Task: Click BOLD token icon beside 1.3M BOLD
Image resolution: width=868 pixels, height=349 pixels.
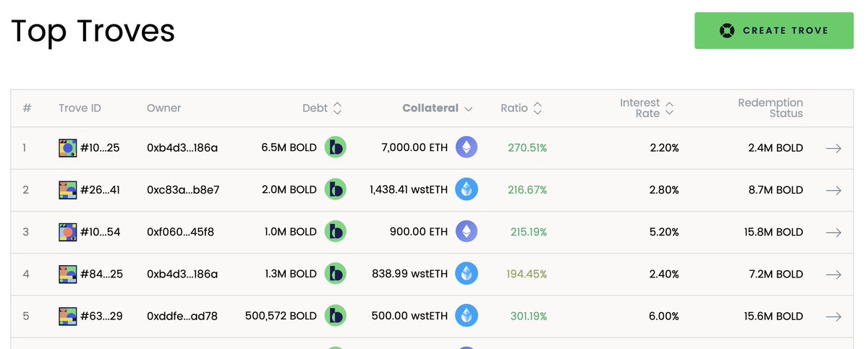Action: point(335,275)
